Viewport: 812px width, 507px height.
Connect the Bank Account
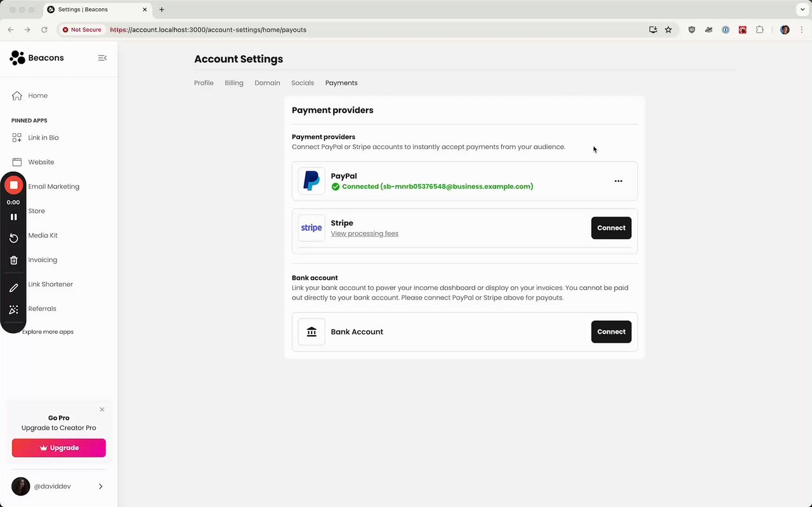pyautogui.click(x=611, y=332)
